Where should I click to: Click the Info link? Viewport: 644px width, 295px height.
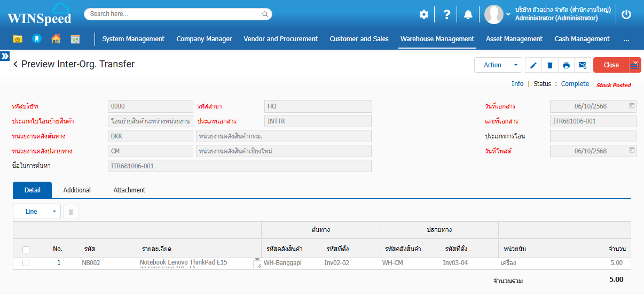[x=517, y=84]
